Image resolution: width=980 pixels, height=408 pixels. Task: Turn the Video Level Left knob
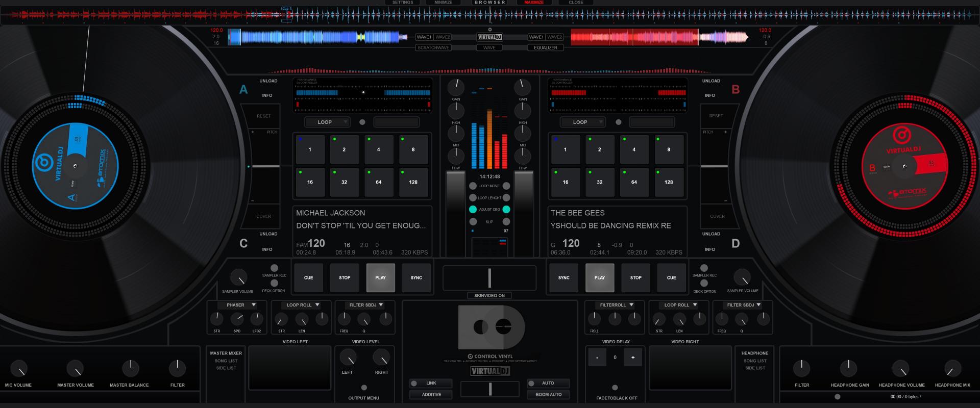tap(348, 358)
